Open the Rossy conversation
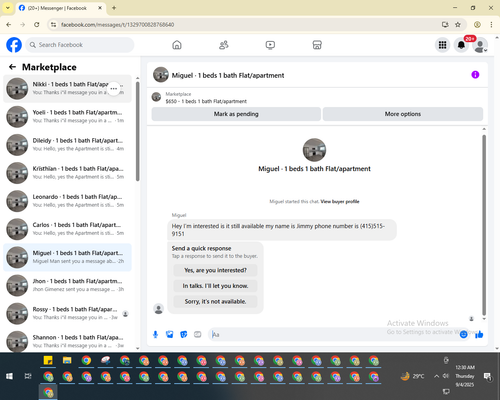500x400 pixels. coord(67,313)
